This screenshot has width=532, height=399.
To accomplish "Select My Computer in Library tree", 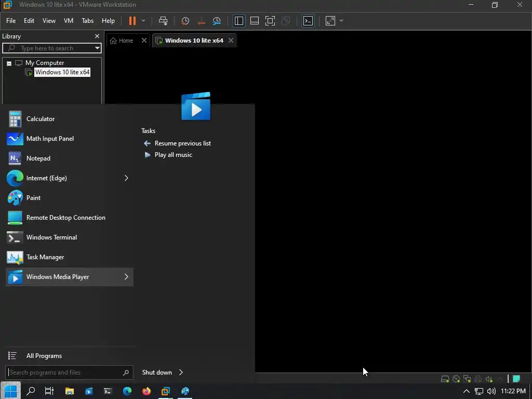I will [x=45, y=63].
